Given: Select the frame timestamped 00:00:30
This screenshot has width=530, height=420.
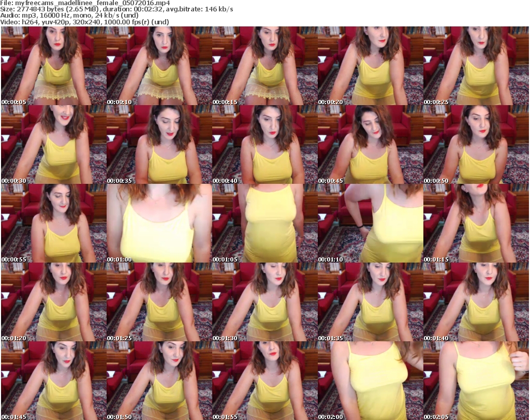Looking at the screenshot, I should [54, 144].
